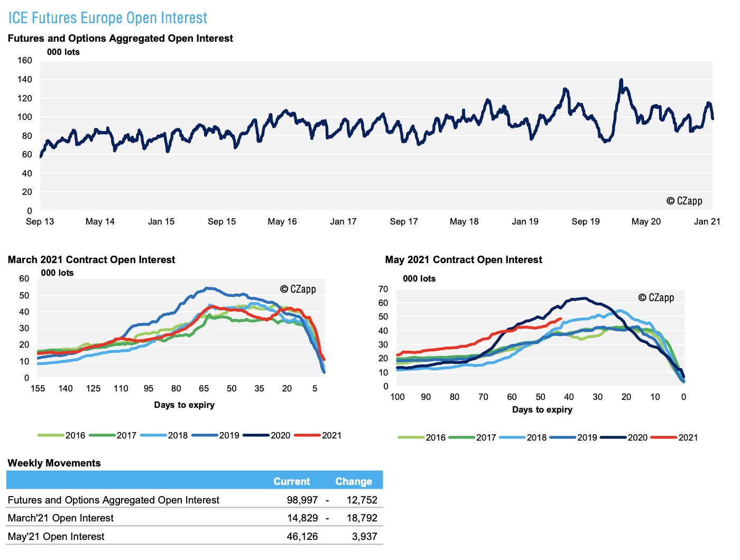740x560 pixels.
Task: Select the 'Jan 15' date axis label
Action: pyautogui.click(x=161, y=221)
